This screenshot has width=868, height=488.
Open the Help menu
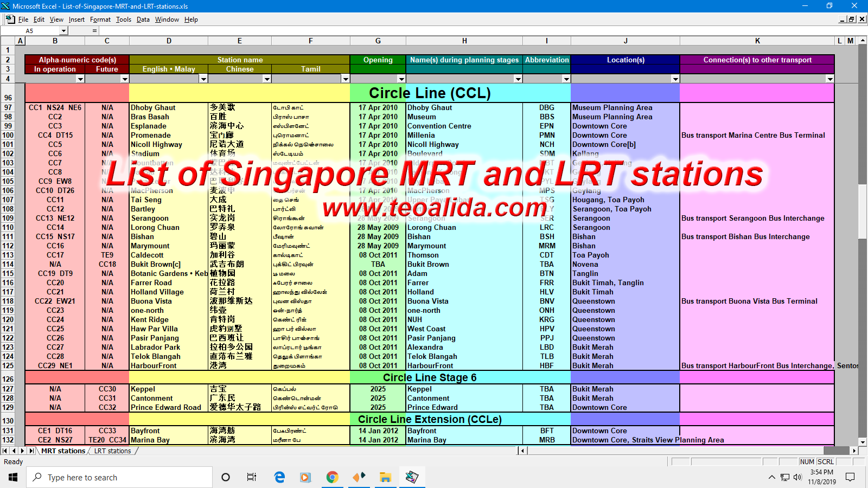191,20
